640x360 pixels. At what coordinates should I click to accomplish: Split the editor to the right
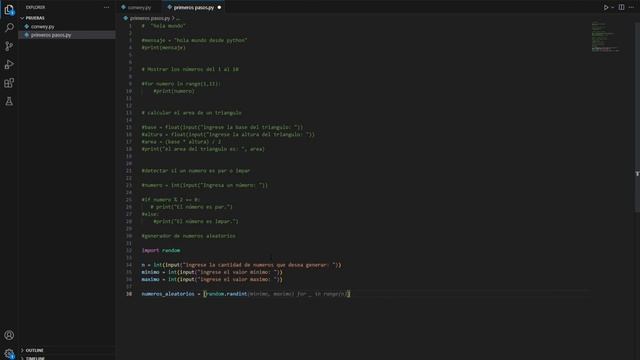(x=621, y=7)
